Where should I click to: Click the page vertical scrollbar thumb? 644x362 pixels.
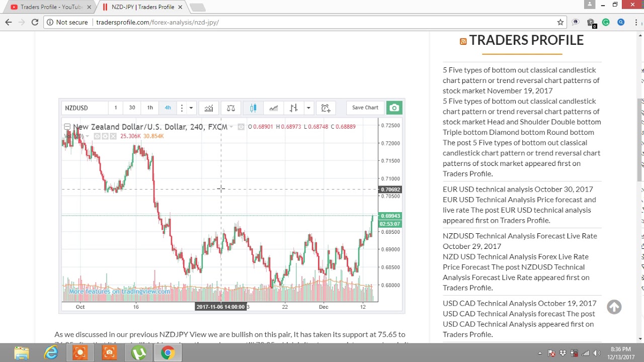pyautogui.click(x=640, y=140)
